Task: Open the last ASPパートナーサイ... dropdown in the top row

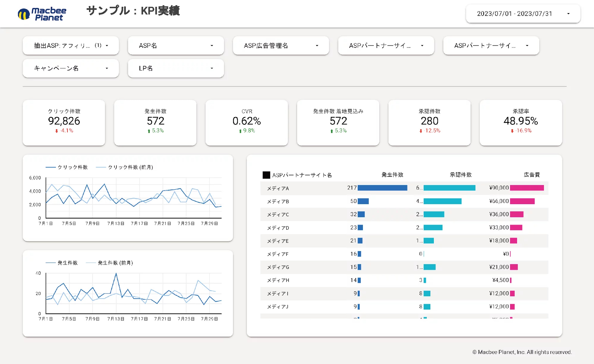Action: coord(491,45)
